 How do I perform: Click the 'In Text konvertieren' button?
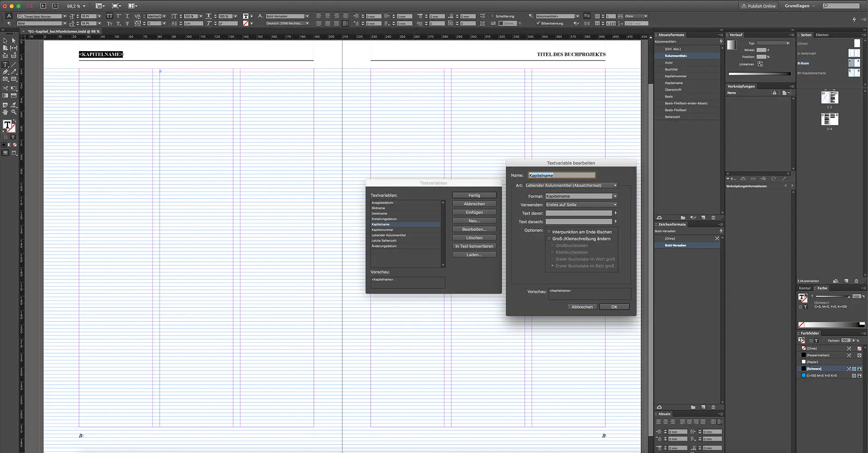(x=474, y=246)
